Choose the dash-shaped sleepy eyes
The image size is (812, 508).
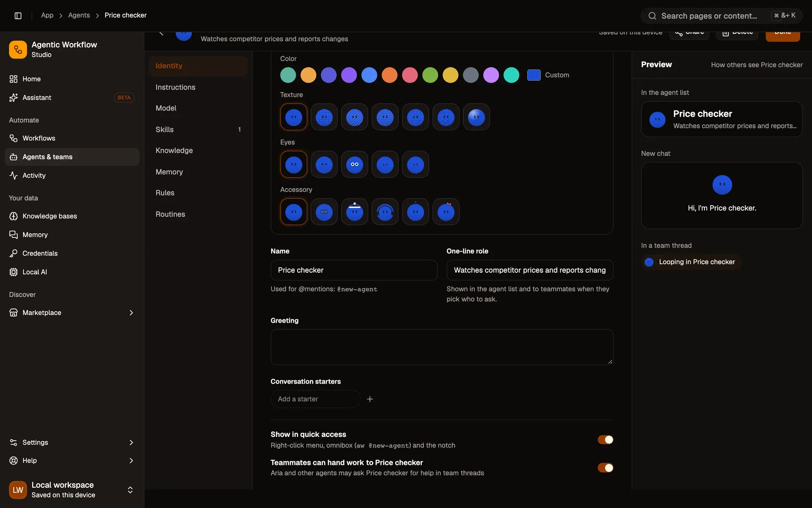385,165
